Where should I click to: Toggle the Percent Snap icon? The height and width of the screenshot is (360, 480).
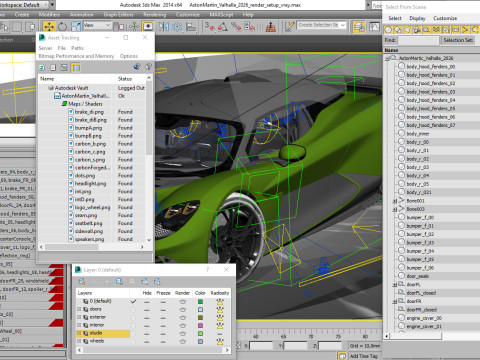pyautogui.click(x=236, y=26)
